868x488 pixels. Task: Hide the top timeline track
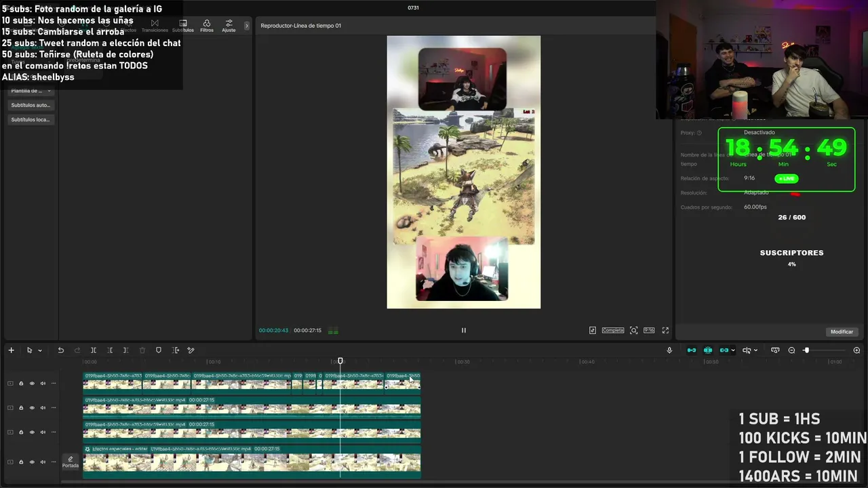coord(32,383)
